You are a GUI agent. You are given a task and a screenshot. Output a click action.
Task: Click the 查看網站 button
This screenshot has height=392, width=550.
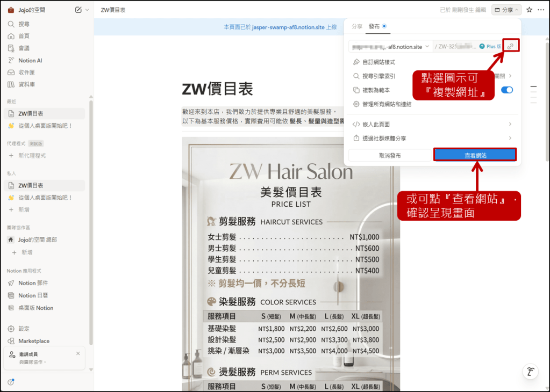coord(475,155)
